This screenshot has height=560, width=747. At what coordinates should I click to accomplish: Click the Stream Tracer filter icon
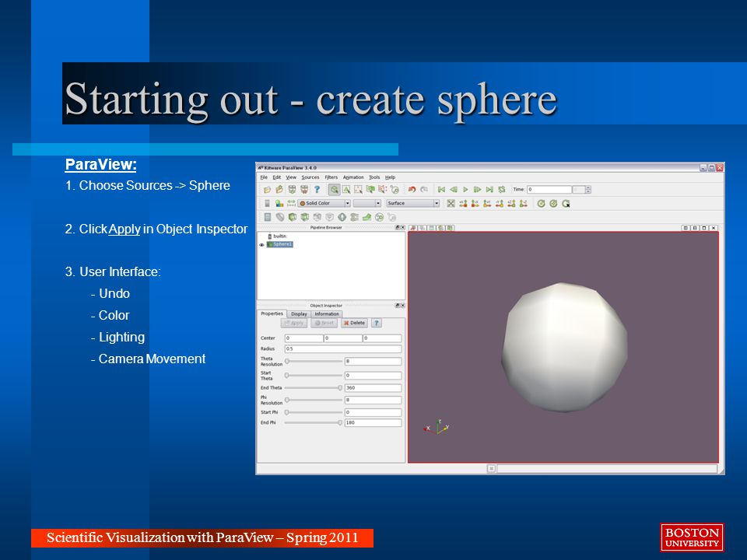tap(355, 217)
